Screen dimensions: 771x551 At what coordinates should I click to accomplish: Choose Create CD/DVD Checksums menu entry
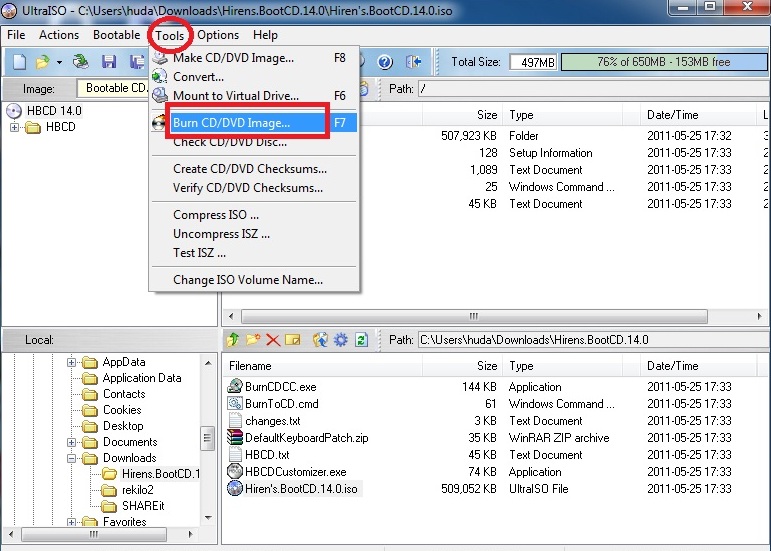(254, 169)
